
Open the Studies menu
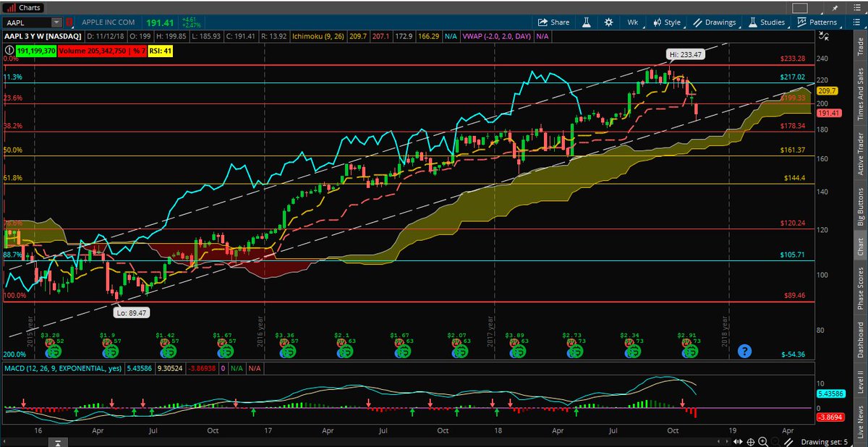765,22
